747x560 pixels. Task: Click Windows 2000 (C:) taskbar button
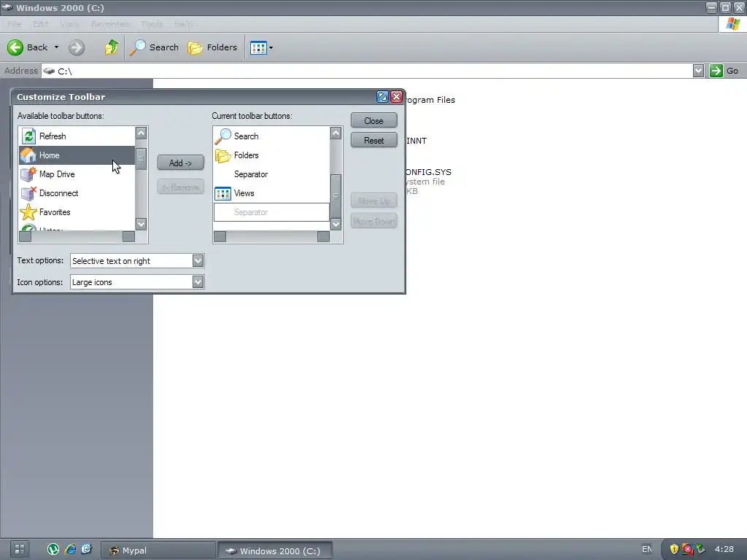coord(275,551)
